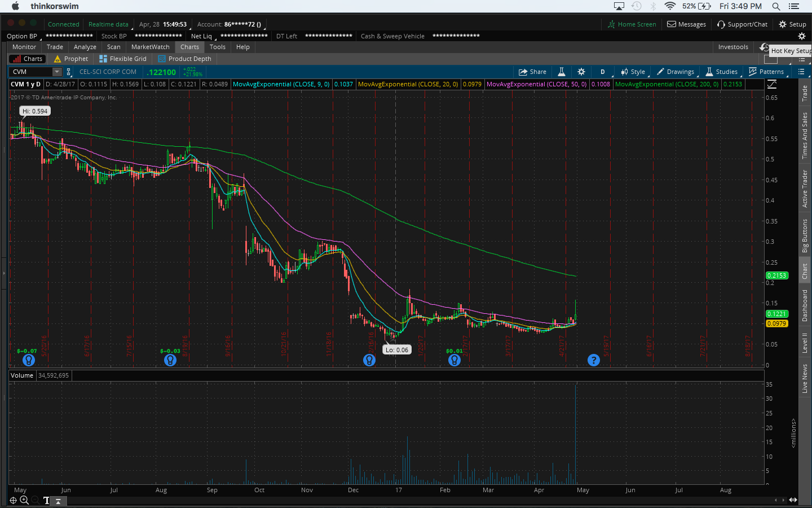The height and width of the screenshot is (508, 812).
Task: Toggle the Chart sidebar panel tab
Action: point(805,271)
